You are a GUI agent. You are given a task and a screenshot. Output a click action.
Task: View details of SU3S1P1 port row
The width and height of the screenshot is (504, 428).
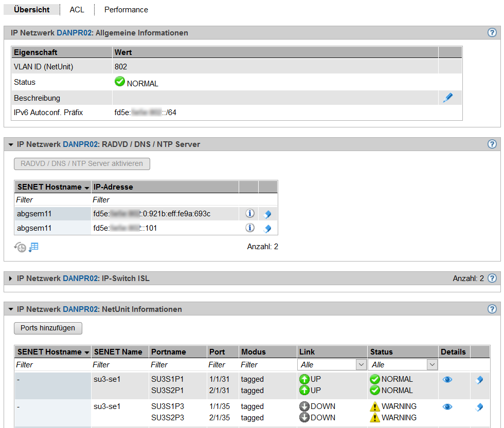[447, 380]
